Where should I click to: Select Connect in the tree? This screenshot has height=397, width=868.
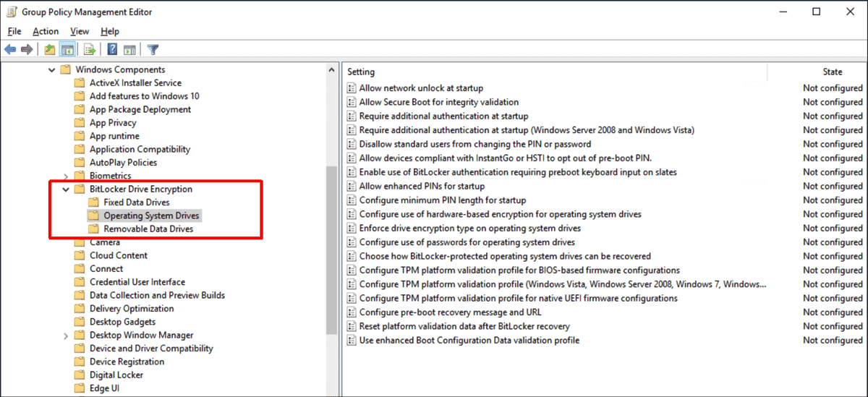coord(106,269)
